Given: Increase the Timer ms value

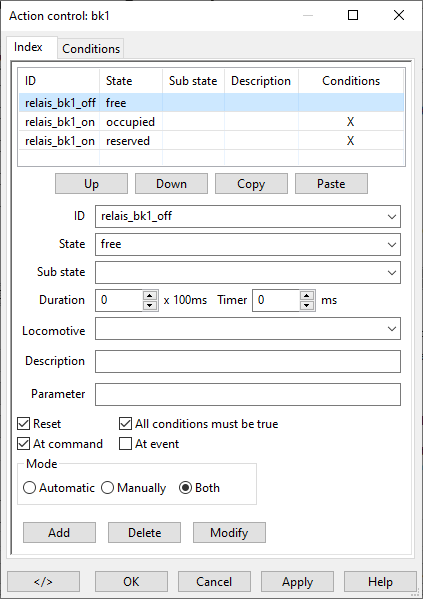Looking at the screenshot, I should pyautogui.click(x=307, y=296).
